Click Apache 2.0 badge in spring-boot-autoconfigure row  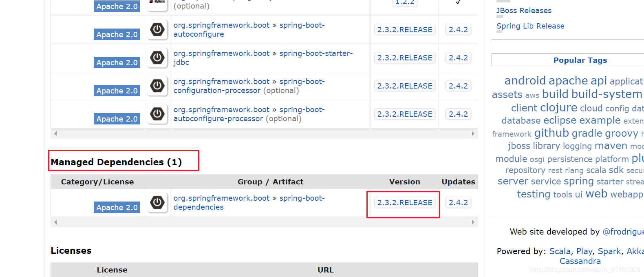click(x=117, y=35)
